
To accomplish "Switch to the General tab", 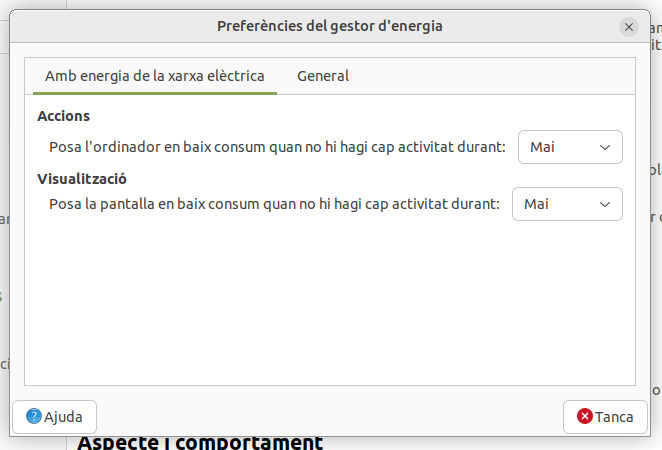I will (323, 76).
